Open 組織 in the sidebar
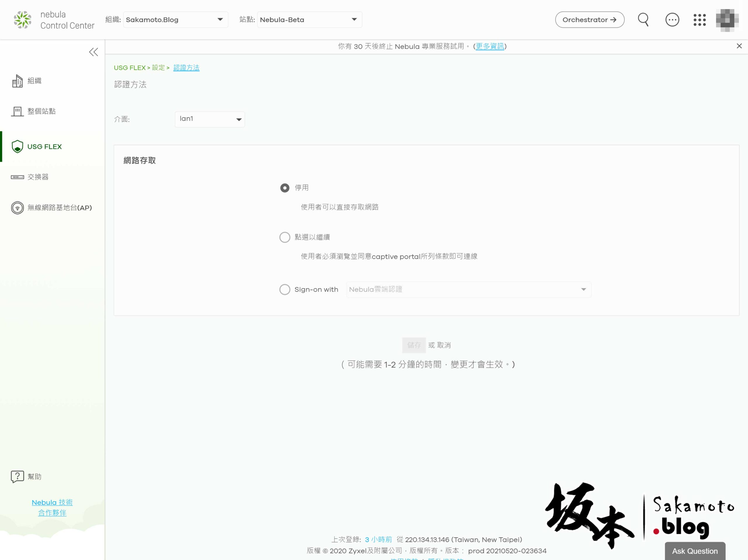This screenshot has width=748, height=560. point(34,81)
